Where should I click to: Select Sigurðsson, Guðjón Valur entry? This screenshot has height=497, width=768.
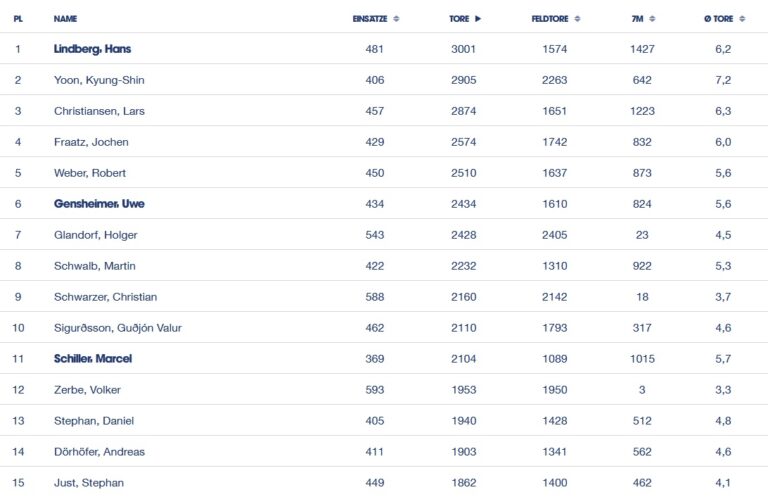[118, 328]
